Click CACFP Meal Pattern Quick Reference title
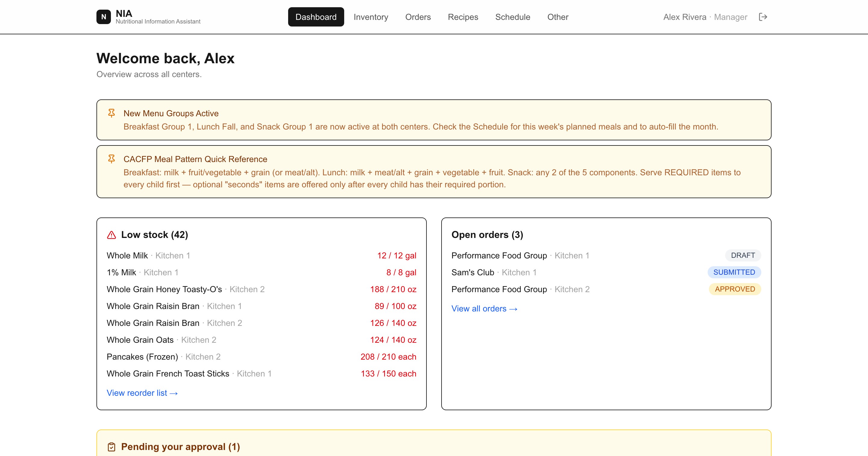The width and height of the screenshot is (868, 456). tap(195, 159)
